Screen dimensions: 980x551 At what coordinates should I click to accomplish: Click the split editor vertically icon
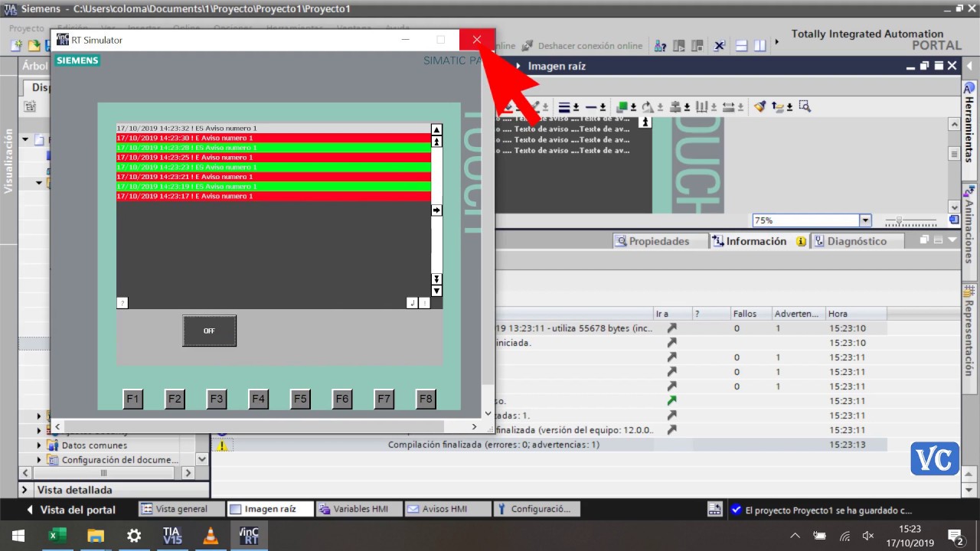[x=759, y=46]
